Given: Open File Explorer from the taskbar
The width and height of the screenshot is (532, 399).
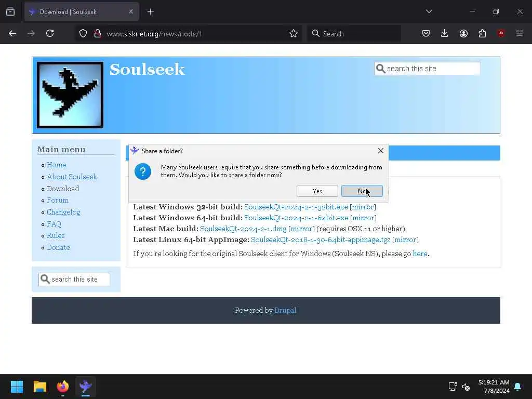Looking at the screenshot, I should pyautogui.click(x=39, y=387).
